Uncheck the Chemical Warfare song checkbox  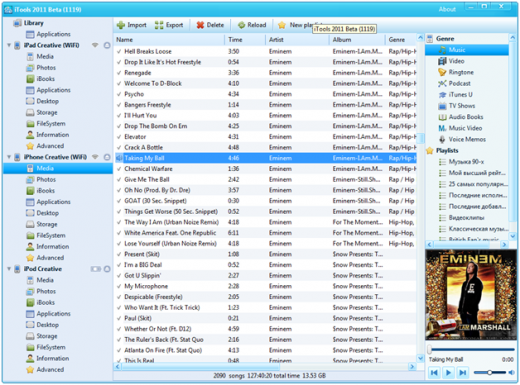[119, 169]
